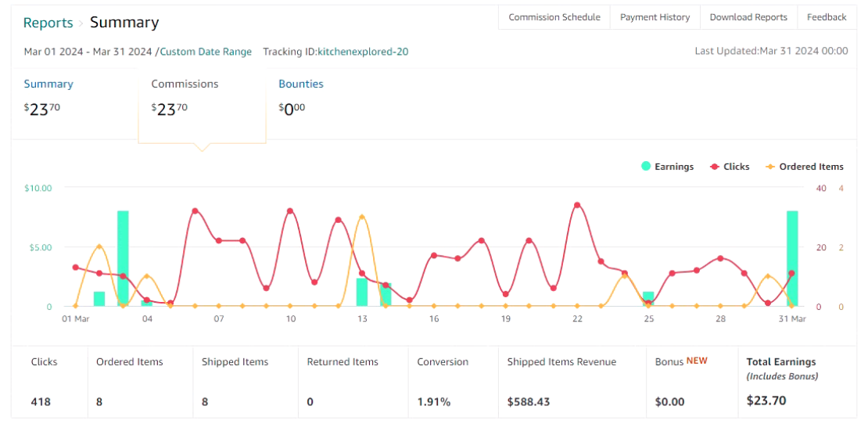
Task: Click the Clicks data point on 10 Mar
Action: pos(290,211)
